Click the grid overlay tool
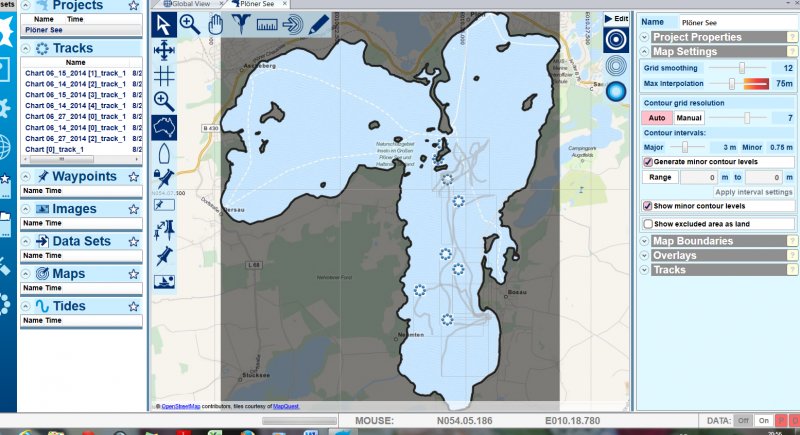Screen dimensions: 800x435 point(164,74)
